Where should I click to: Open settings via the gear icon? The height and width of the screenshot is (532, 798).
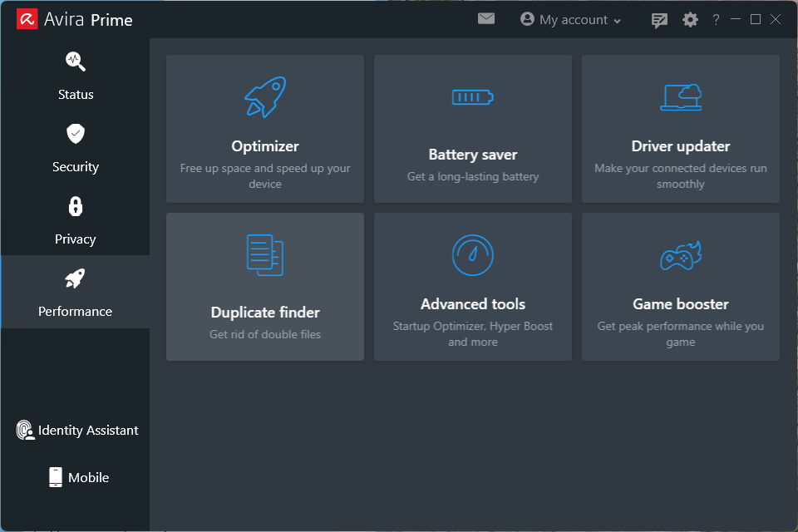690,20
